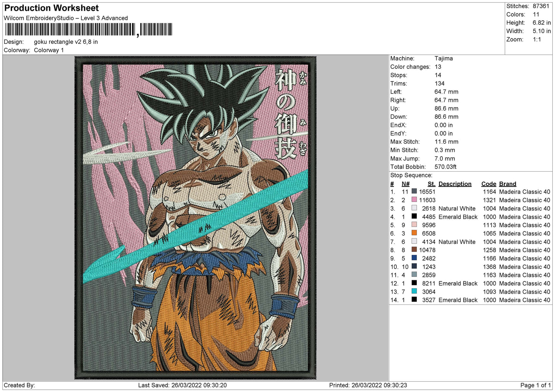The image size is (555, 392).
Task: Click the Description column header
Action: tap(455, 184)
